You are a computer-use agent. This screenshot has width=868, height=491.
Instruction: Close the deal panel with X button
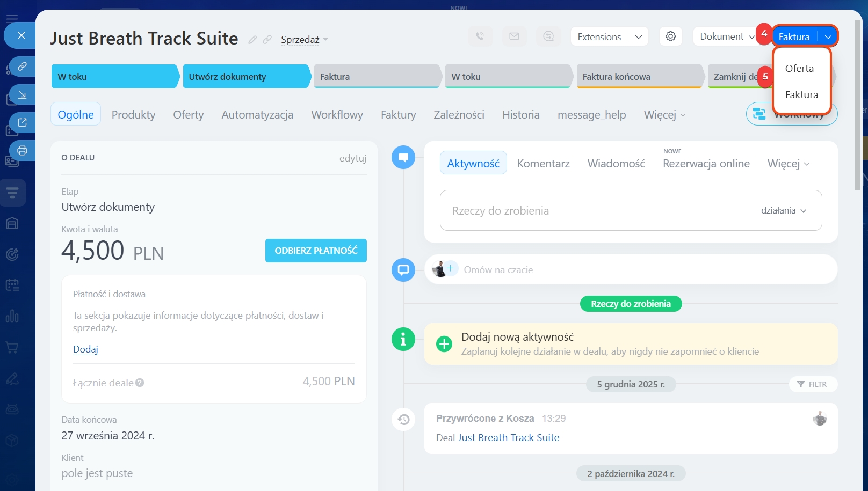click(21, 35)
